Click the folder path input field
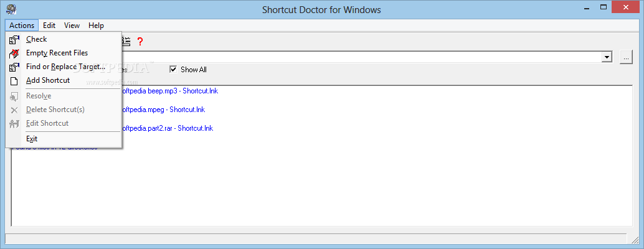This screenshot has height=249, width=644. (x=361, y=57)
